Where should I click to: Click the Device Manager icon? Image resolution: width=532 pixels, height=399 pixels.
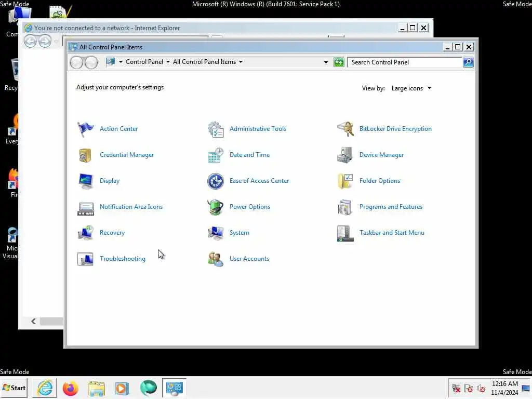point(345,155)
